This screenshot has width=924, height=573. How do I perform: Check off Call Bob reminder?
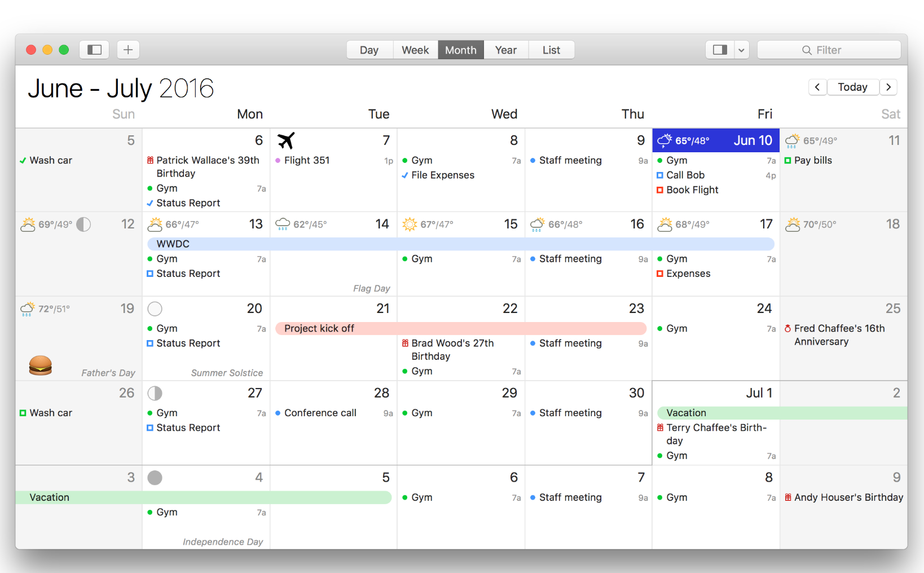coord(660,175)
